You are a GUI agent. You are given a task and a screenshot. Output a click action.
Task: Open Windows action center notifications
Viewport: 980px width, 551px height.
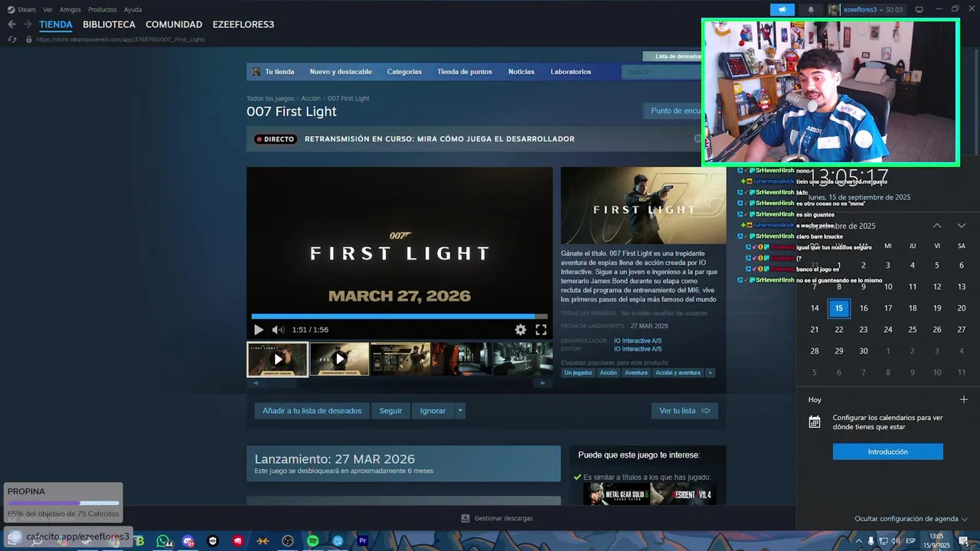click(964, 541)
